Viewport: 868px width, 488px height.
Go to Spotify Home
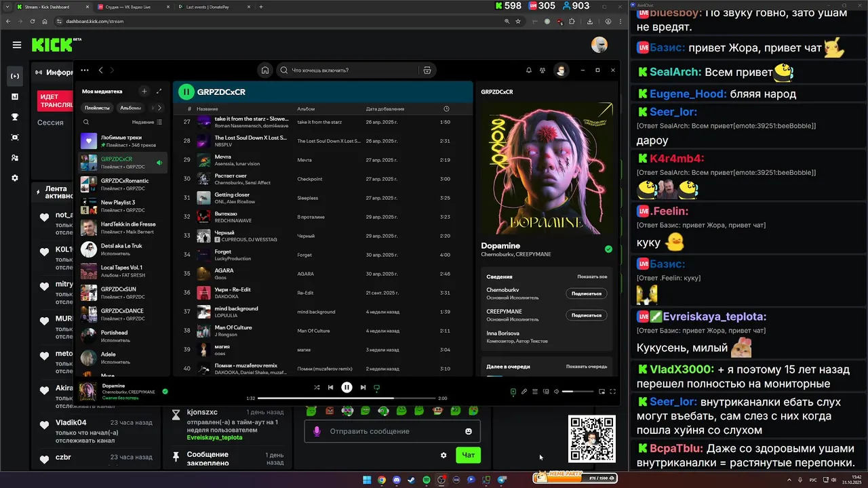coord(265,70)
